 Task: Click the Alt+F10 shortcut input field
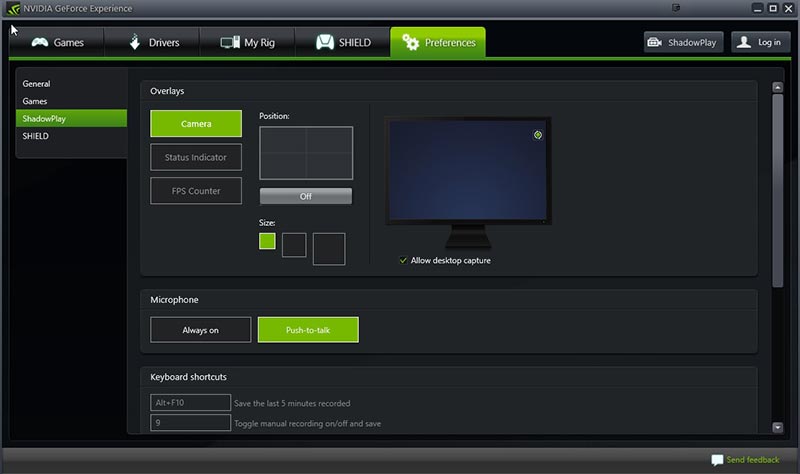point(190,403)
